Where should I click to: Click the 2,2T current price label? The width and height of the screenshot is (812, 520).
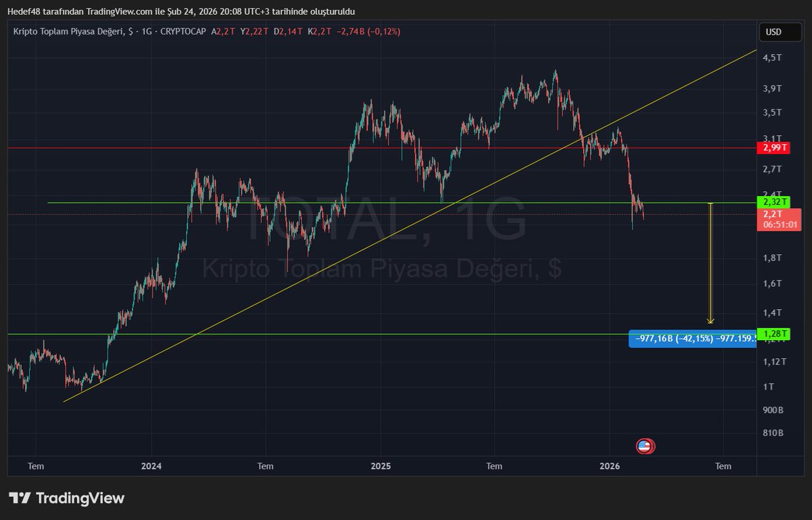tap(773, 214)
